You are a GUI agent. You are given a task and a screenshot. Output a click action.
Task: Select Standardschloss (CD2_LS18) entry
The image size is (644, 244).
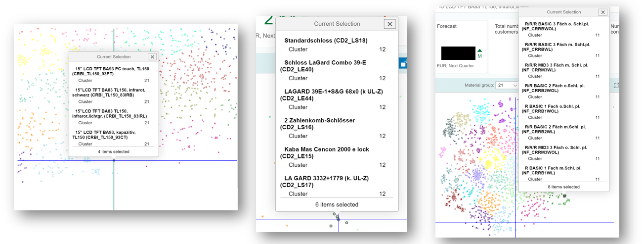pos(326,40)
